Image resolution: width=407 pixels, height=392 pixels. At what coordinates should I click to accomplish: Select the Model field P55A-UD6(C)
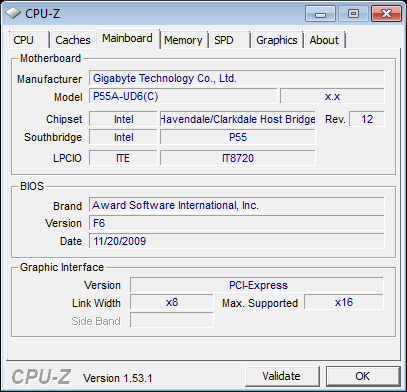coord(183,96)
